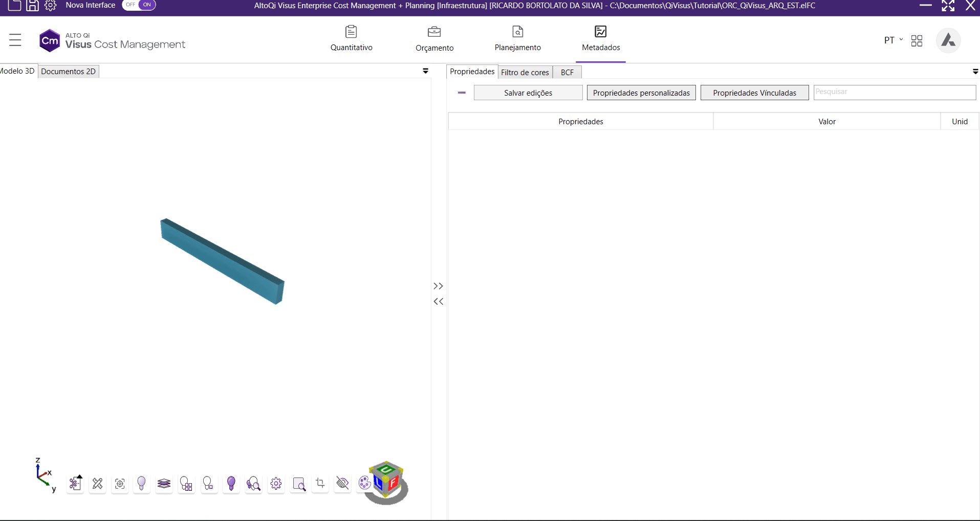Screen dimensions: 980x521
Task: Click the Salvar edições button
Action: pyautogui.click(x=528, y=93)
